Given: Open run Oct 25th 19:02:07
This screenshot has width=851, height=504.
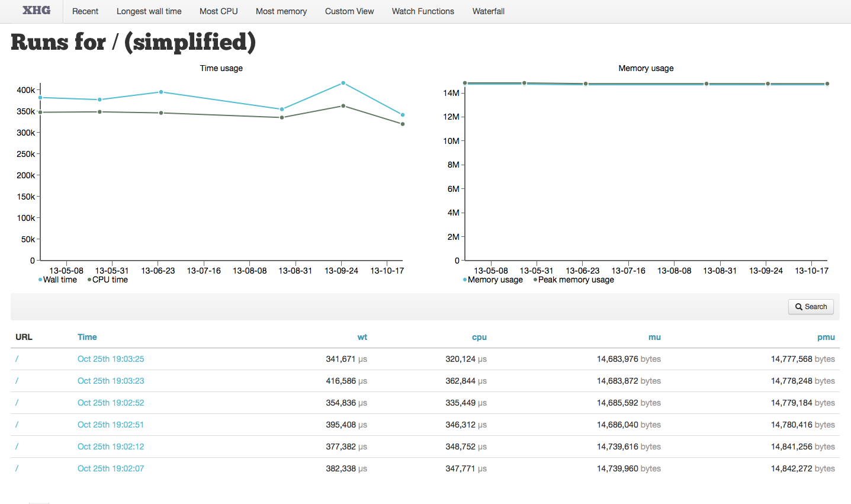Looking at the screenshot, I should click(111, 468).
